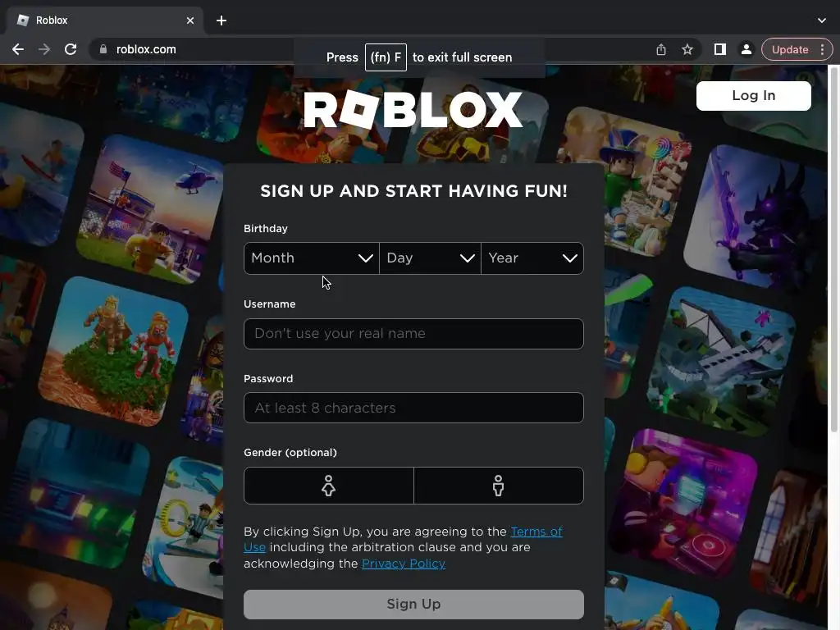Click the browser forward arrow
The height and width of the screenshot is (630, 840).
click(x=44, y=49)
